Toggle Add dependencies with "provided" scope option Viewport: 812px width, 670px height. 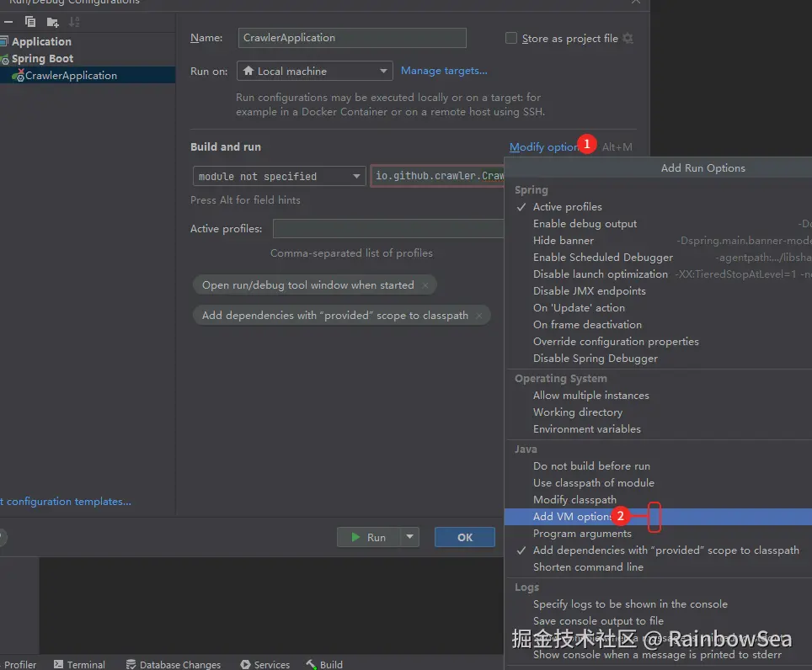pos(665,550)
